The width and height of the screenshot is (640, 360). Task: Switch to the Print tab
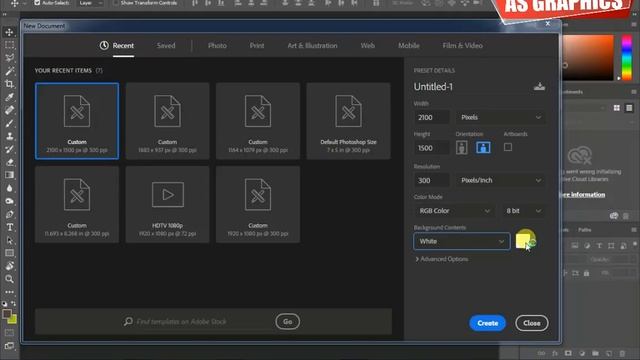(257, 45)
